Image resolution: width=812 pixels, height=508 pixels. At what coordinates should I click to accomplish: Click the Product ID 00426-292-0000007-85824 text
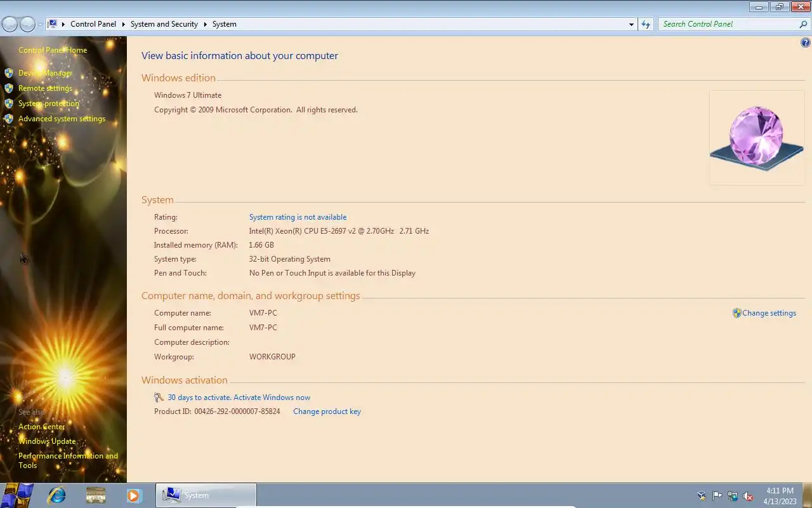[x=217, y=411]
